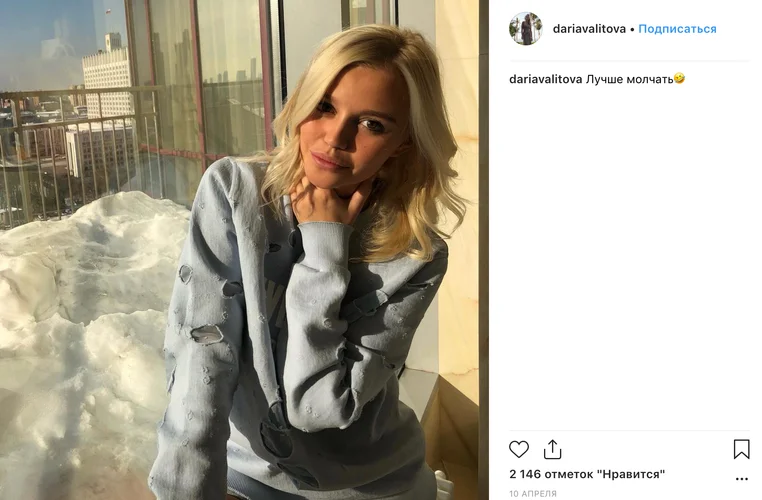The width and height of the screenshot is (762, 500).
Task: View who liked via 2 146 отметок "Нравится"
Action: (x=587, y=474)
